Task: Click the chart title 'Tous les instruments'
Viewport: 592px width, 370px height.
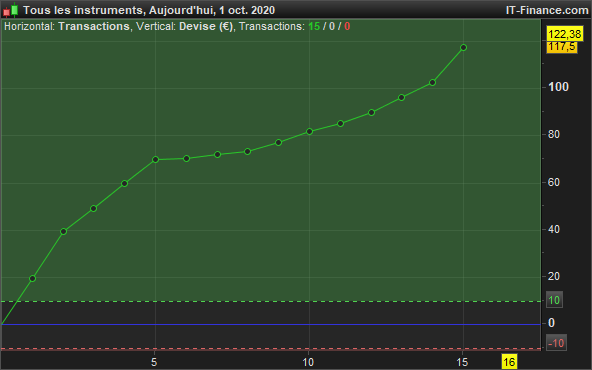Action: pyautogui.click(x=83, y=10)
